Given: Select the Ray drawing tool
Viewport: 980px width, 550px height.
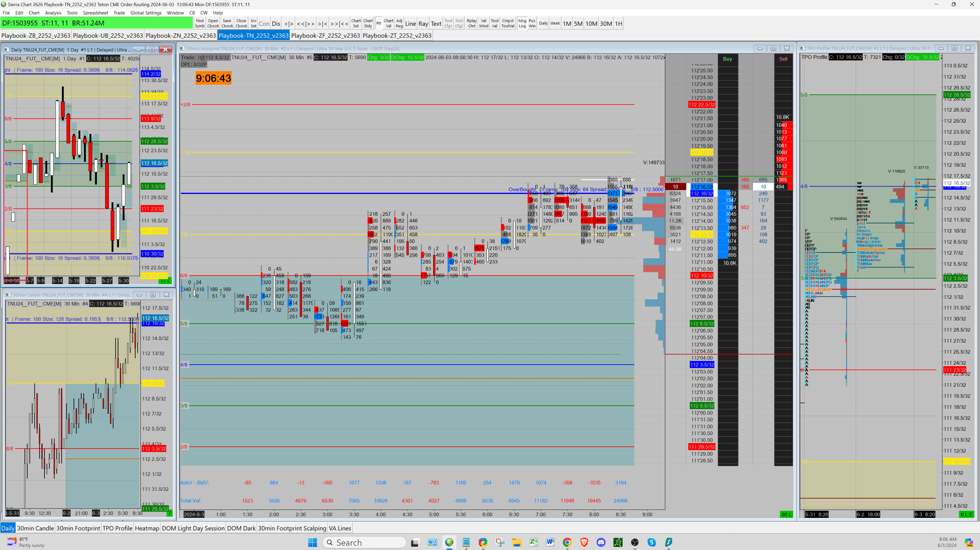Looking at the screenshot, I should (423, 23).
